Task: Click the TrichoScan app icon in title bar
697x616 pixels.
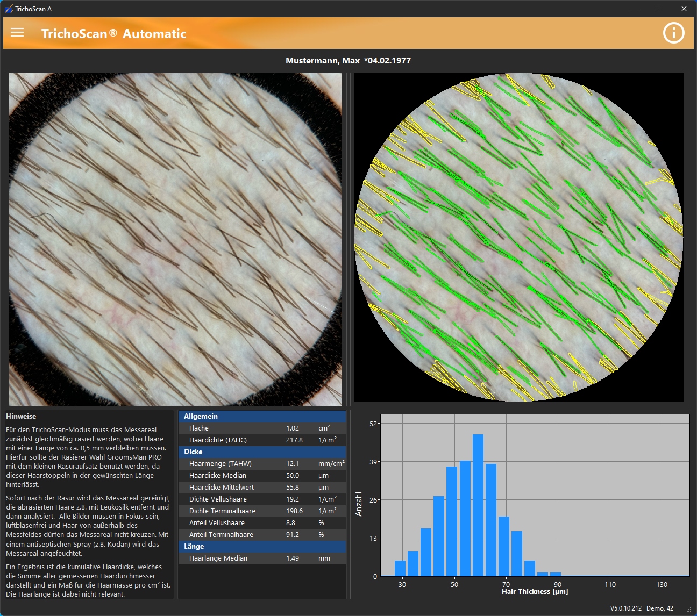Action: [x=8, y=9]
